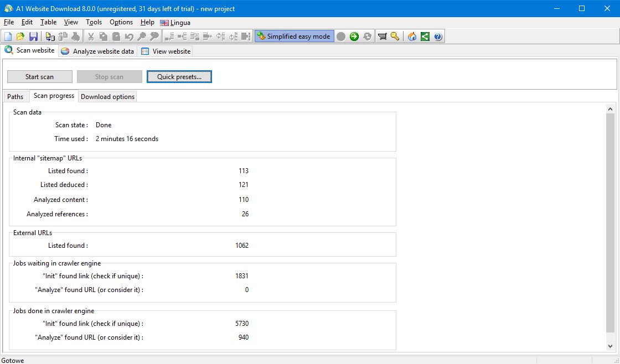The width and height of the screenshot is (620, 364).
Task: Switch to the View website tab
Action: pos(166,51)
